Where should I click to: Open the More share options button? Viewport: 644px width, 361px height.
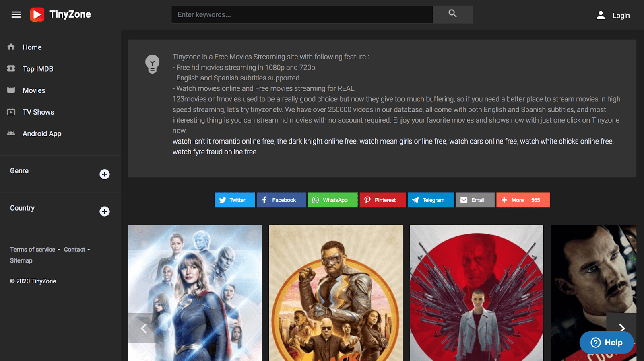523,200
